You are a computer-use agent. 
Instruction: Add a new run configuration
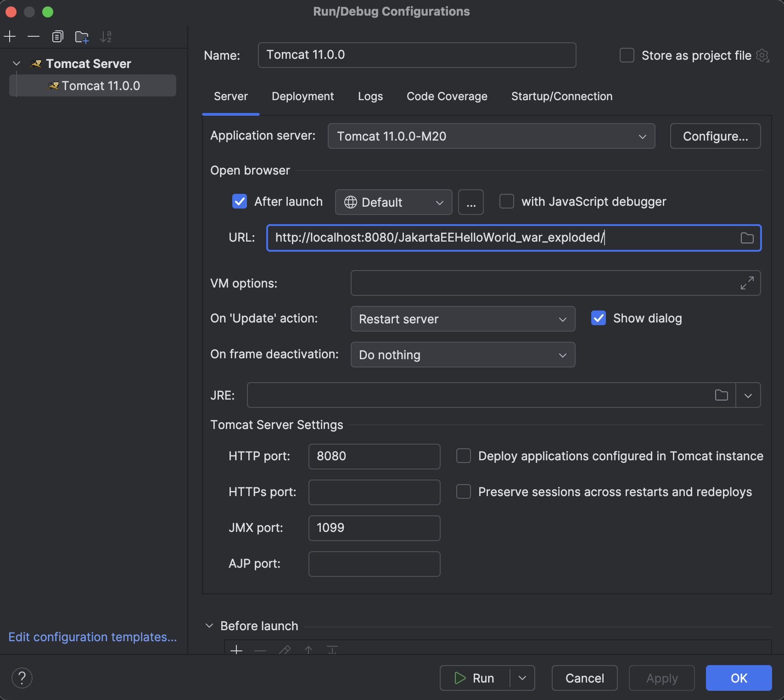[x=10, y=36]
